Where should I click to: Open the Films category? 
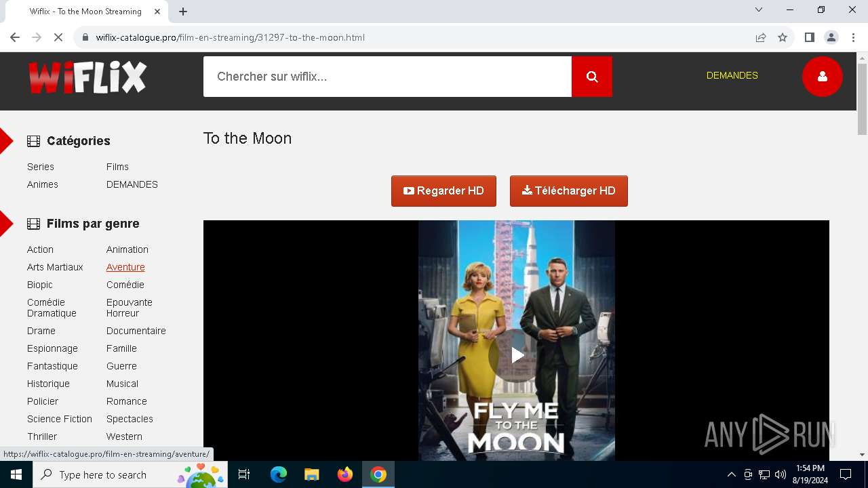pyautogui.click(x=117, y=167)
